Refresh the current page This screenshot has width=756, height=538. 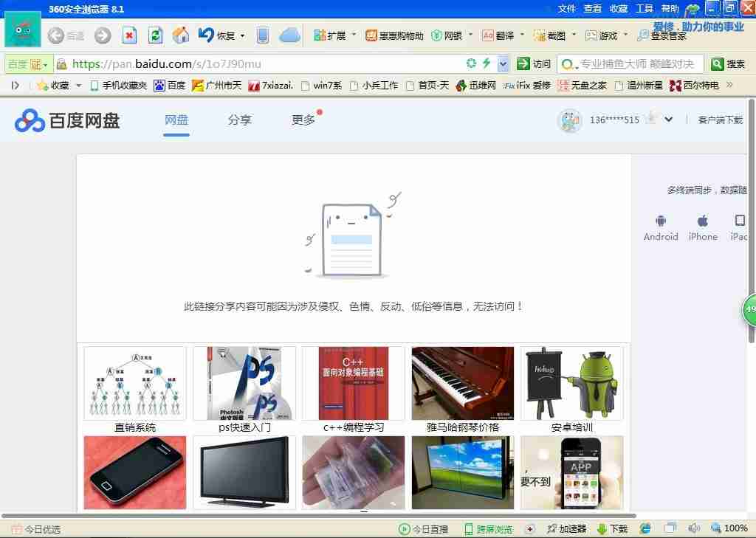(155, 35)
